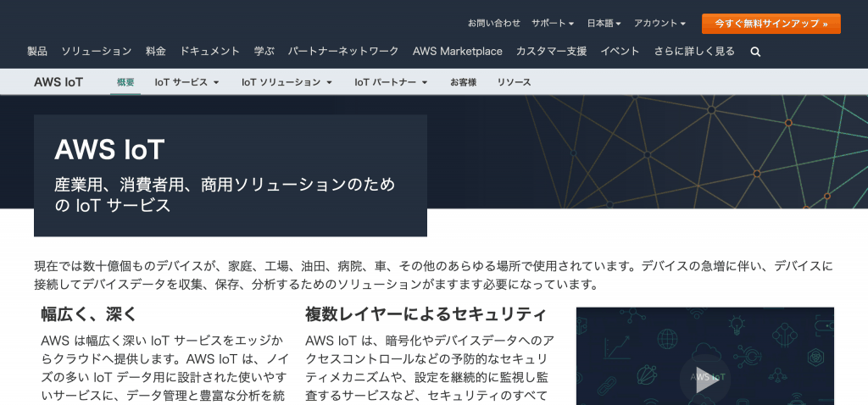Expand the IoT パートナー menu
Viewport: 868px width, 405px height.
point(392,82)
